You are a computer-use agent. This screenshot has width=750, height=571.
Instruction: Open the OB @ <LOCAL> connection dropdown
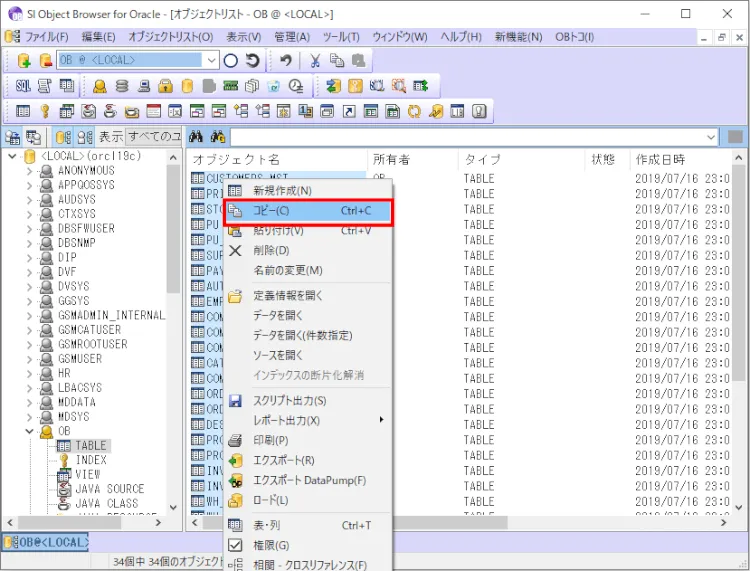[211, 60]
